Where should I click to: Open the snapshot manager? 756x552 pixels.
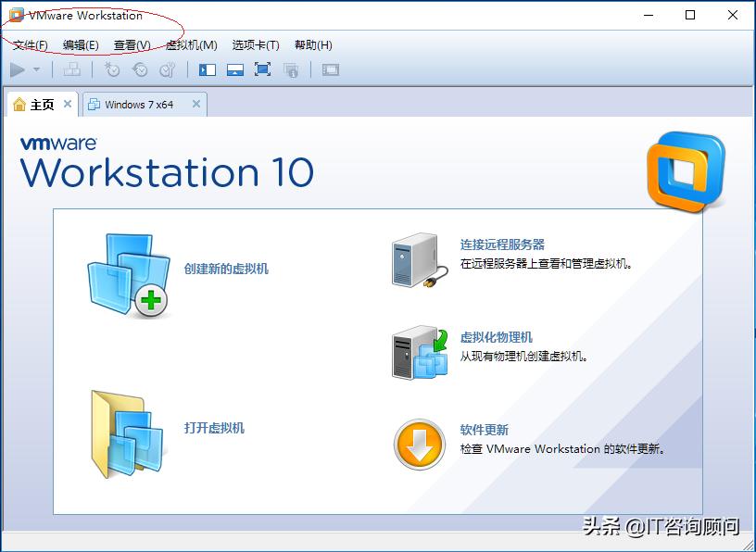[166, 69]
